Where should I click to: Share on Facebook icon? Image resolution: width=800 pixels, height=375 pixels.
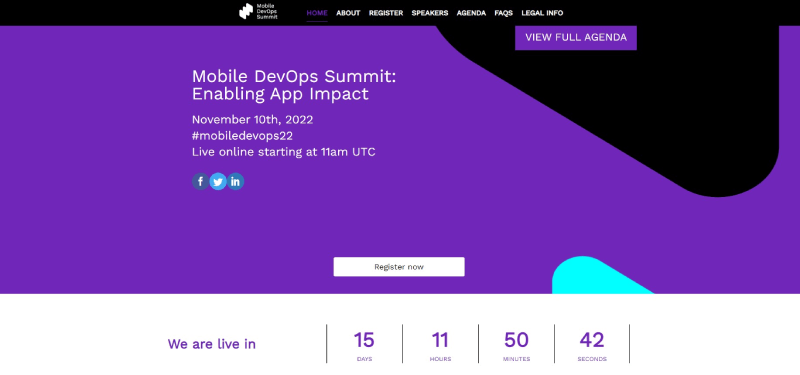(200, 181)
